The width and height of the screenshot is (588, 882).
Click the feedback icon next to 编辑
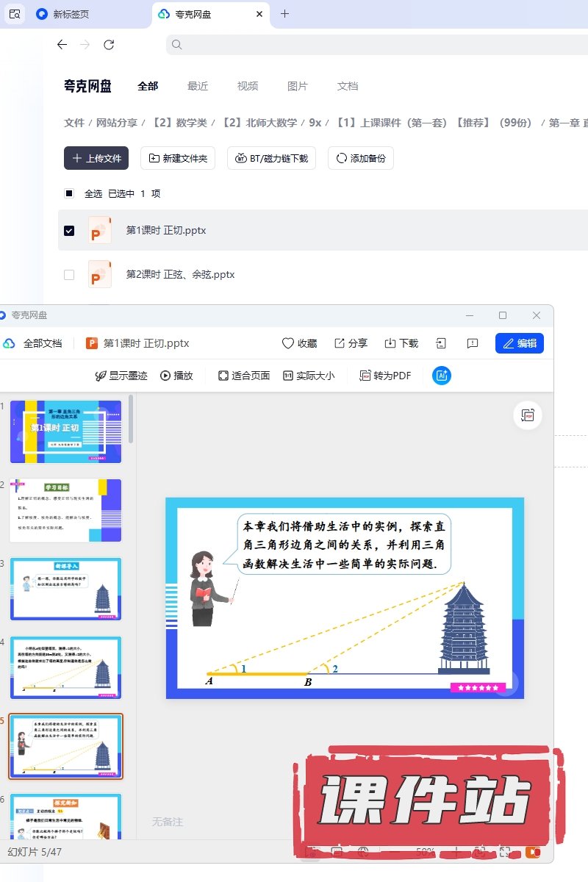[473, 343]
